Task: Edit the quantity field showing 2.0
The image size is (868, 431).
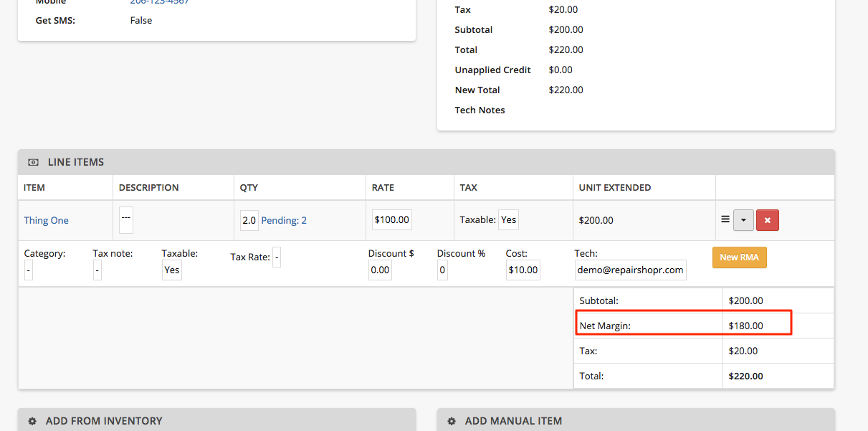Action: [249, 220]
